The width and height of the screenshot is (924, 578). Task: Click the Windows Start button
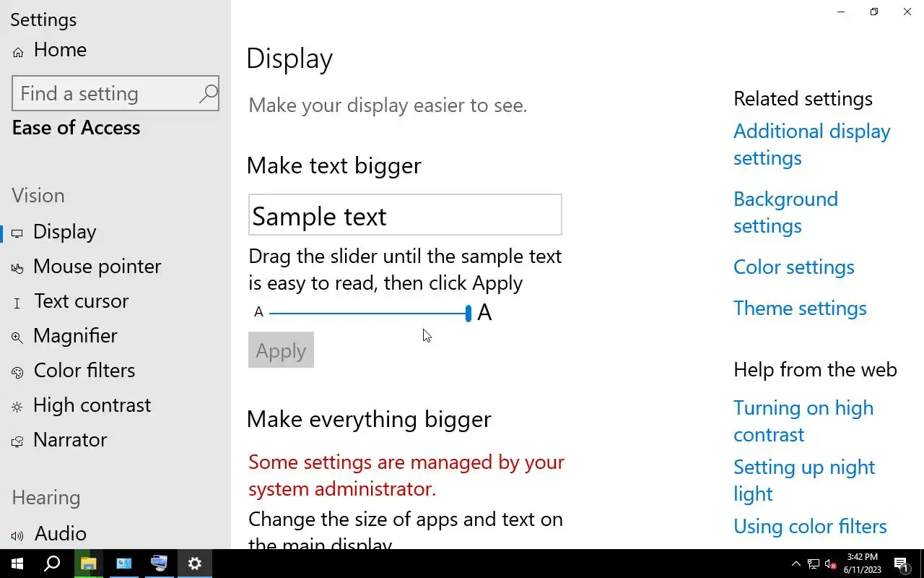[17, 564]
